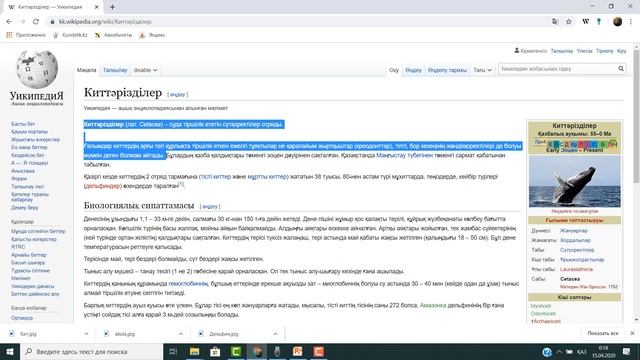Open File Explorer from taskbar
640x360 pixels.
click(195, 351)
